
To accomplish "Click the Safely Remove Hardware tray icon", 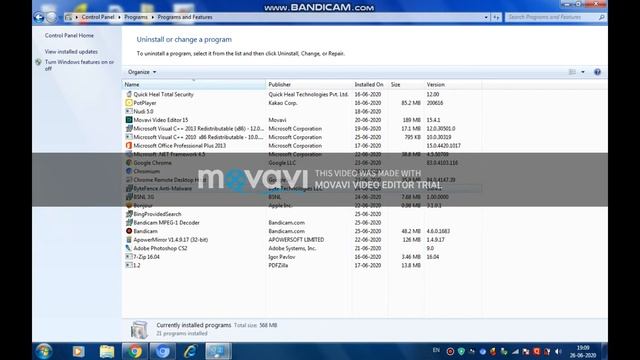I will pos(504,351).
